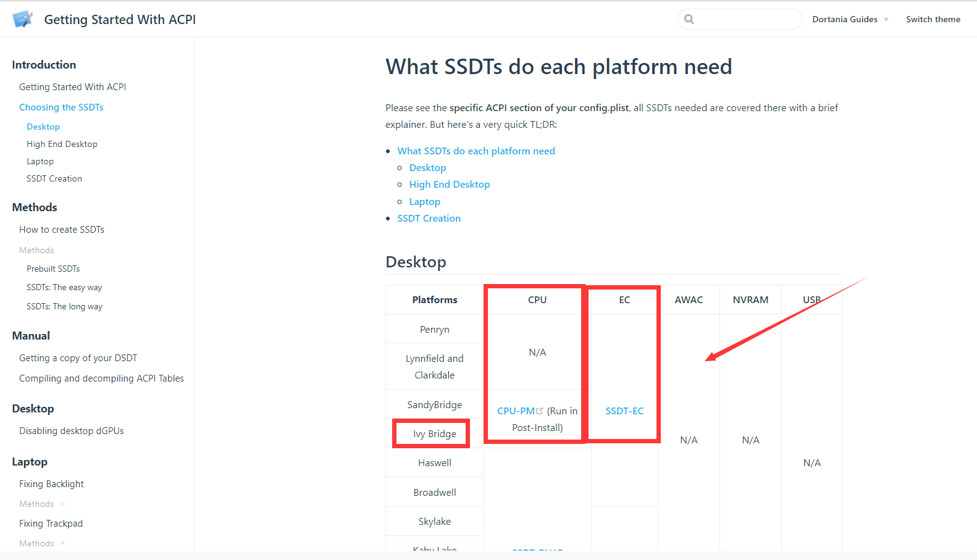Click the Dortania site logo icon

tap(22, 19)
